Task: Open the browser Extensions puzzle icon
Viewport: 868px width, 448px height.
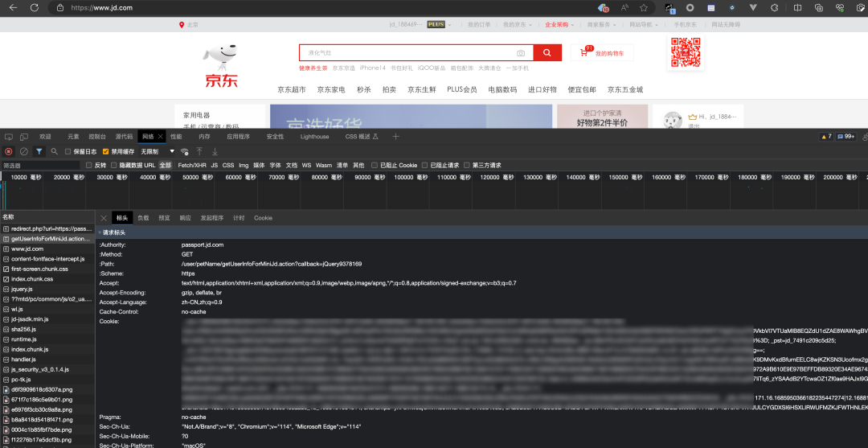Action: coord(775,8)
